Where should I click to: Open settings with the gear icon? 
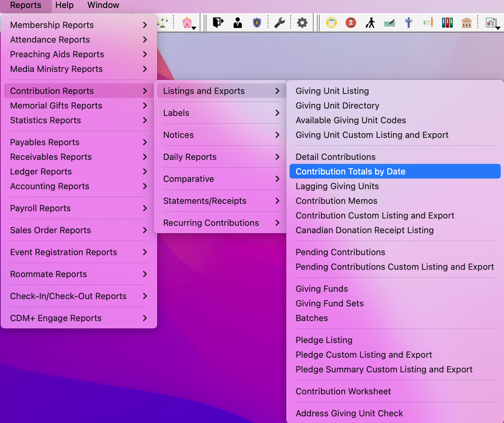[302, 23]
